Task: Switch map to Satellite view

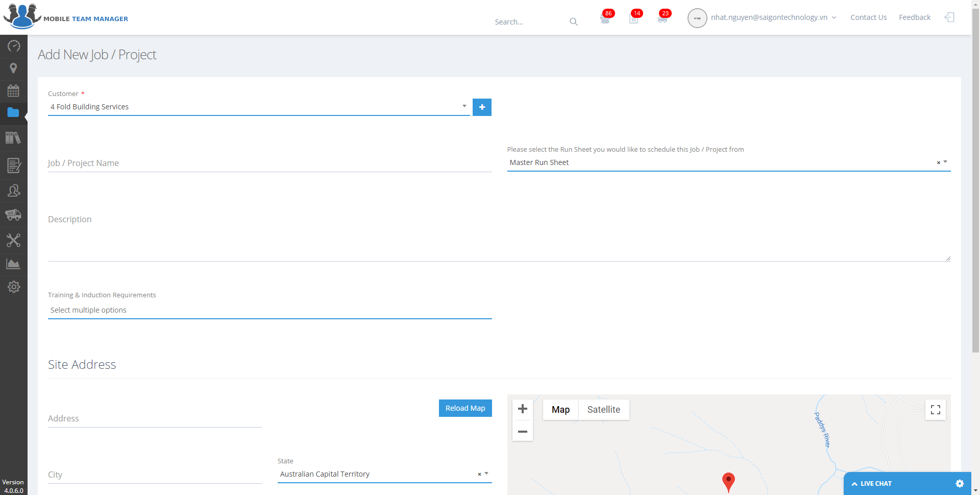Action: point(603,410)
